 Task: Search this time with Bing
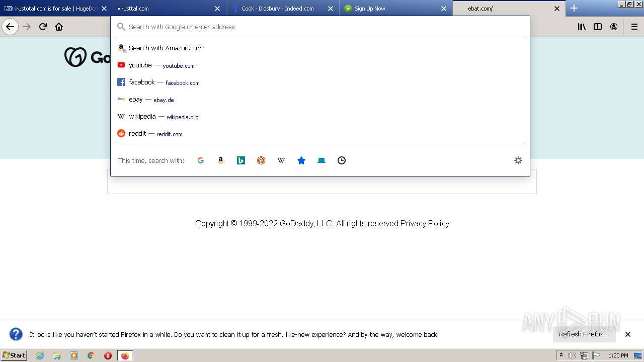pos(241,160)
